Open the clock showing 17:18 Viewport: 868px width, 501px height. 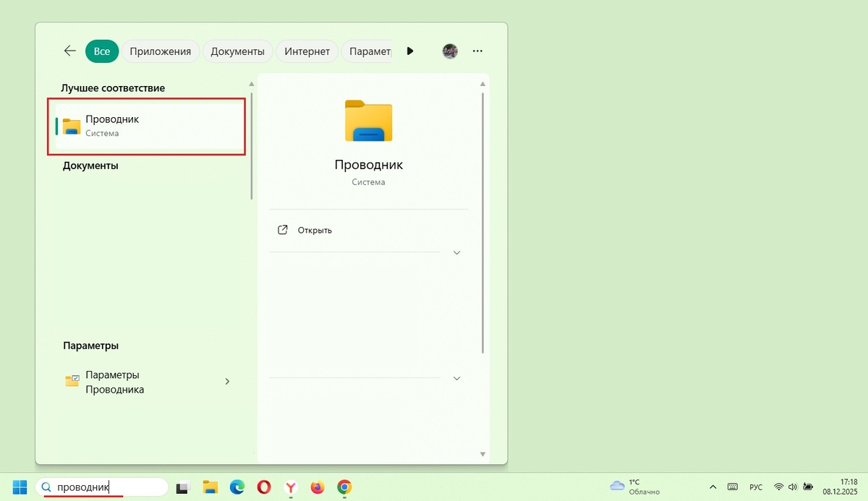tap(840, 487)
